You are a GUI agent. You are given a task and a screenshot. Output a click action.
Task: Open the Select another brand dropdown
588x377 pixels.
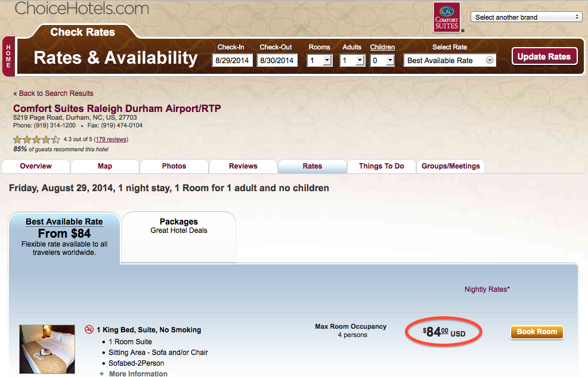[x=526, y=17]
